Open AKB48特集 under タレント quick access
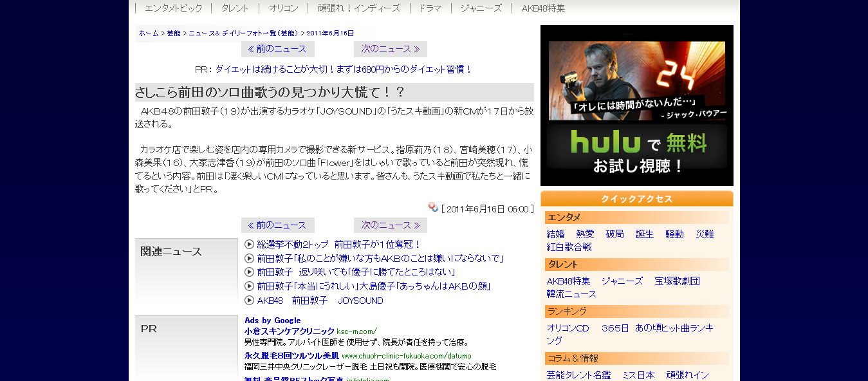 click(x=569, y=281)
